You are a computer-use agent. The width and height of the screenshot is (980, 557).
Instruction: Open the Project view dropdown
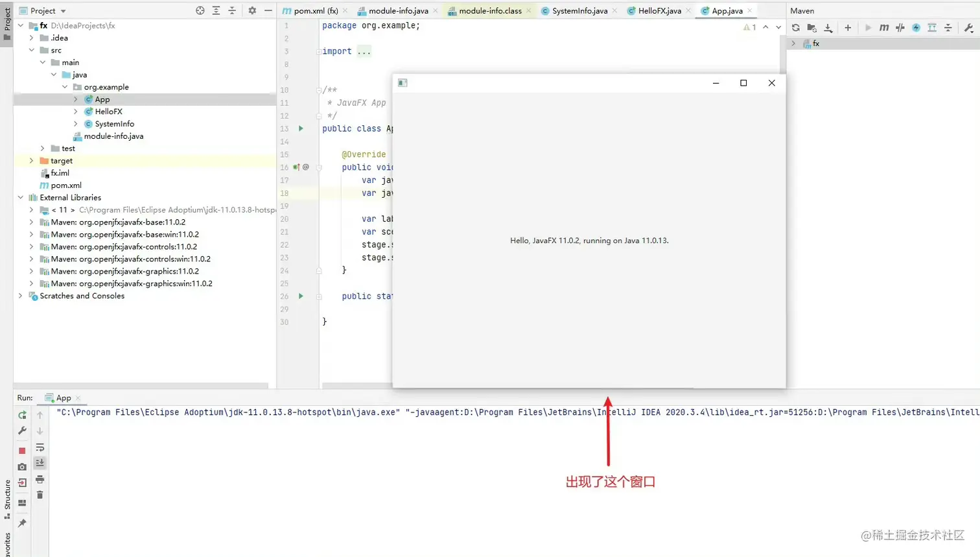point(43,10)
